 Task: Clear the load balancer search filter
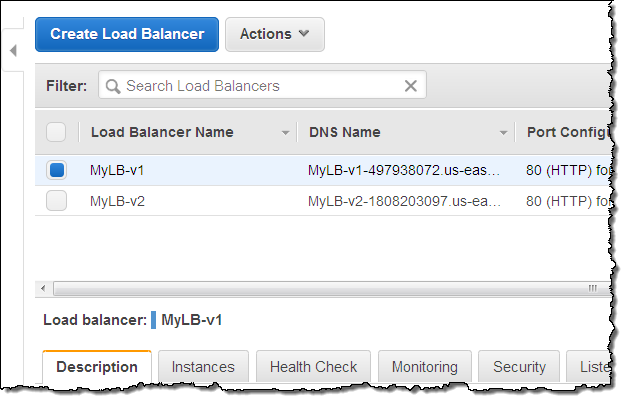tap(410, 86)
